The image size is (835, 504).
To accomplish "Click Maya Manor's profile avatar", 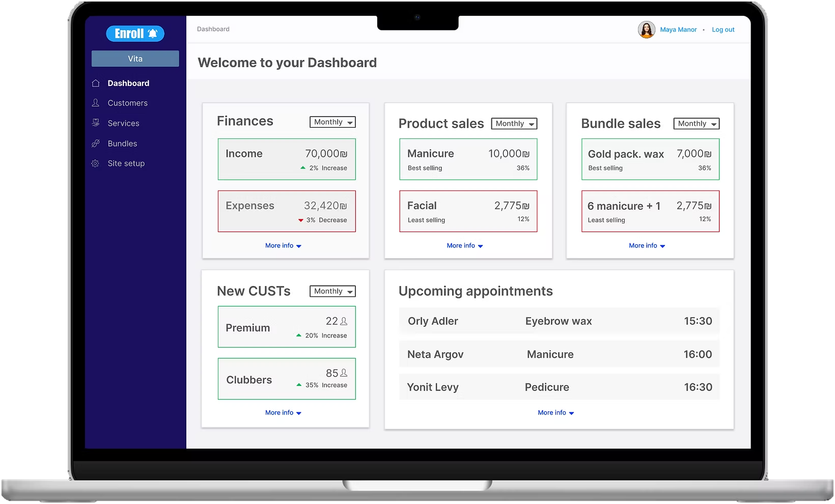I will [647, 30].
